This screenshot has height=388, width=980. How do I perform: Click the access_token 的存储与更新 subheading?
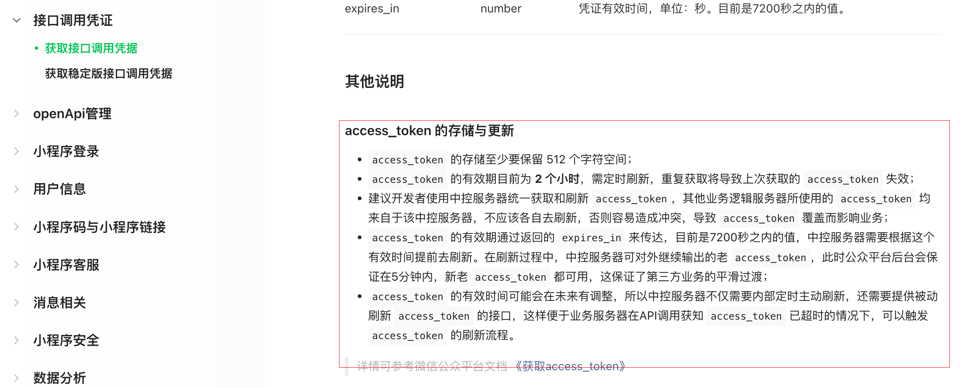click(429, 131)
